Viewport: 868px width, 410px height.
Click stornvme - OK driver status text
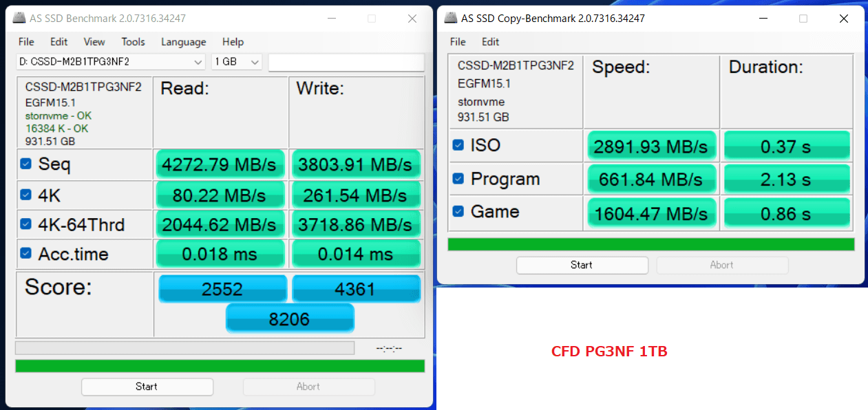coord(59,116)
